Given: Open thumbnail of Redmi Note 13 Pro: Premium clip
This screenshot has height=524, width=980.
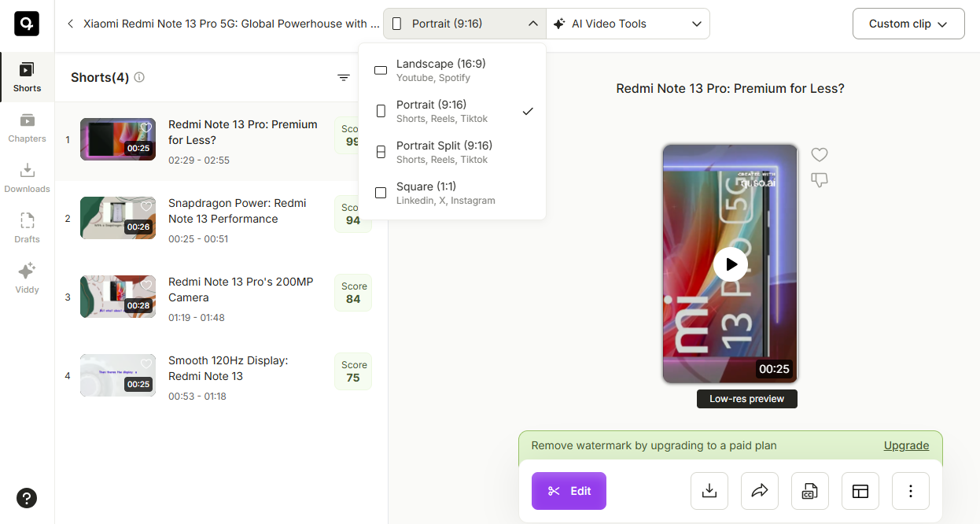Looking at the screenshot, I should pyautogui.click(x=118, y=139).
